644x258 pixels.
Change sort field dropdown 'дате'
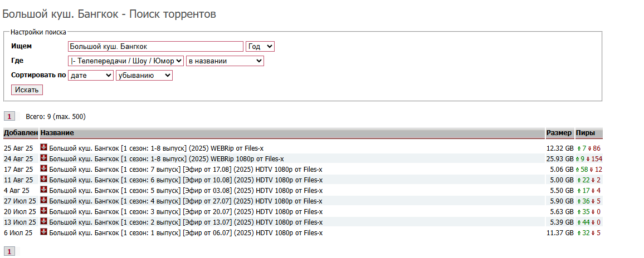[90, 75]
